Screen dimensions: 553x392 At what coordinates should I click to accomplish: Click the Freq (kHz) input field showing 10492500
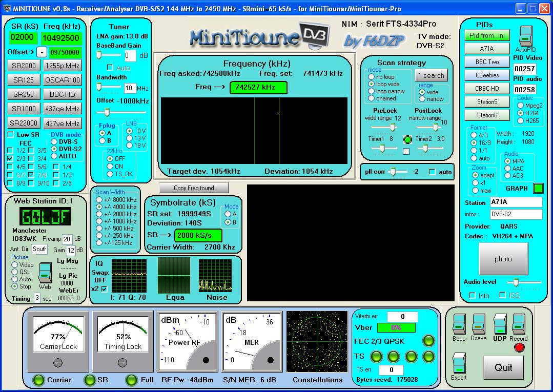pos(62,38)
